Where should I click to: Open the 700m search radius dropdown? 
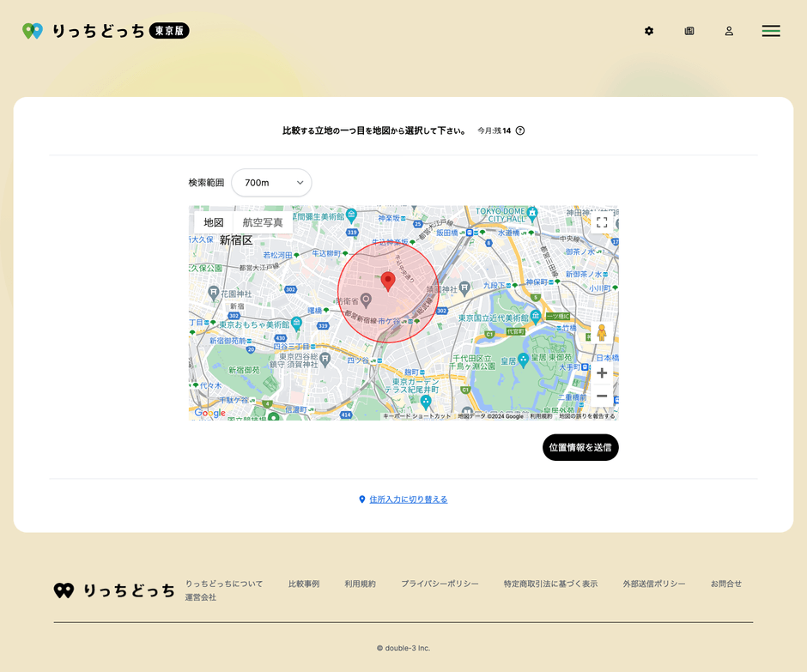[x=271, y=183]
